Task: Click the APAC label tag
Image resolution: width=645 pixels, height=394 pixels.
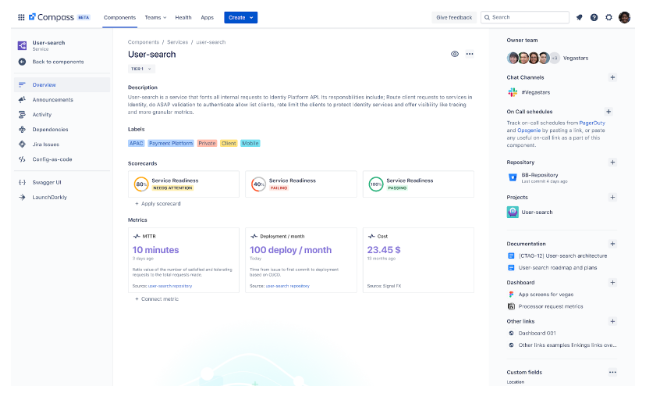Action: point(136,143)
